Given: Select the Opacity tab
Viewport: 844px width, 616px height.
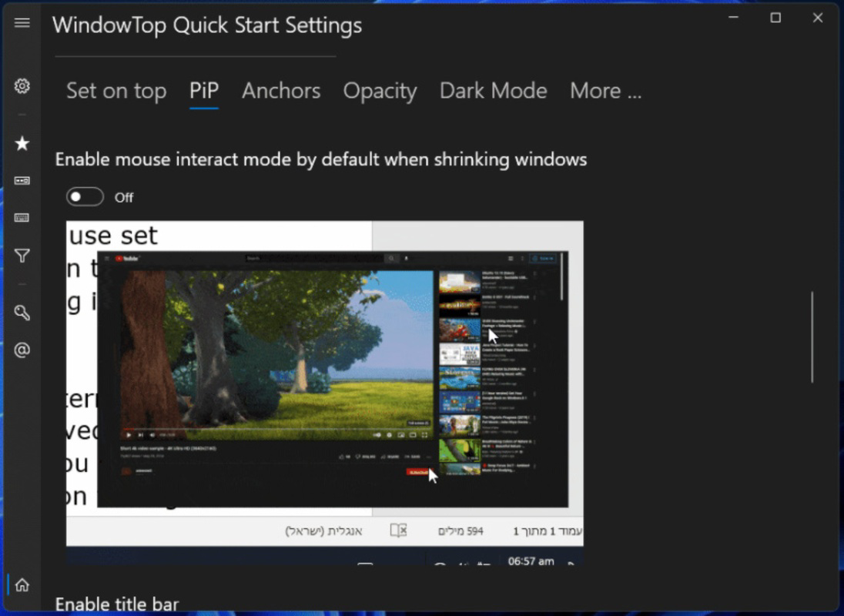Looking at the screenshot, I should [380, 90].
